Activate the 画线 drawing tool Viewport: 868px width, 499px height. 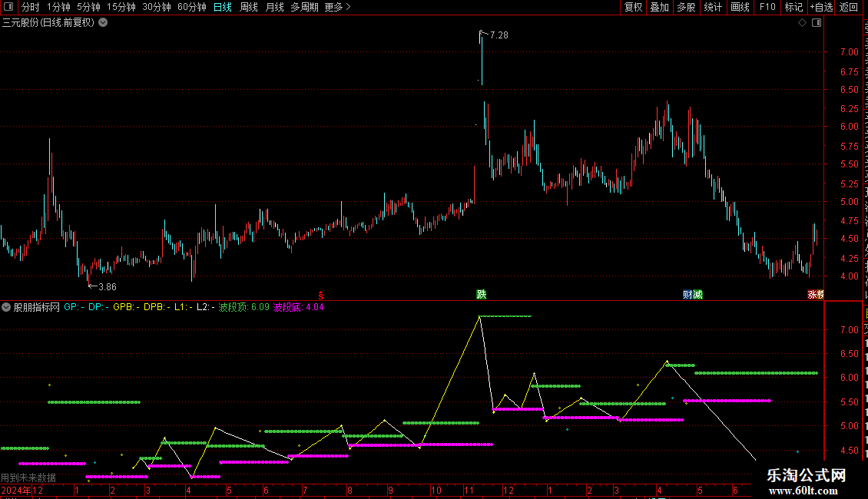tap(740, 7)
